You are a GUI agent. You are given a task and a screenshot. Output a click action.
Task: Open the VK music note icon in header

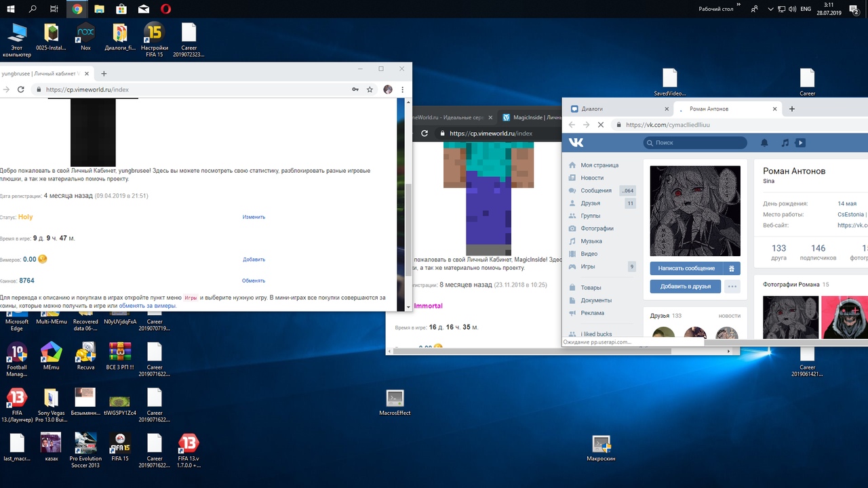(x=785, y=143)
